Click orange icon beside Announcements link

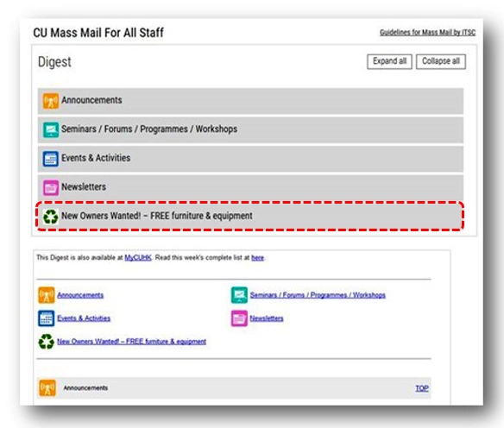47,295
